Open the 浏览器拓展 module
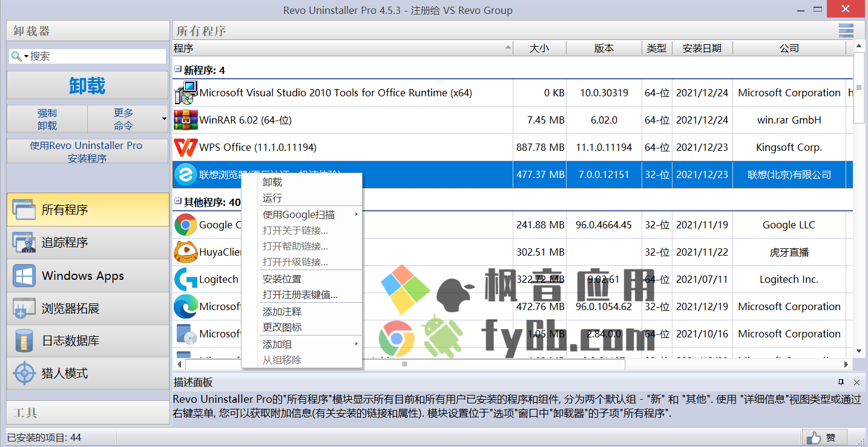 88,308
